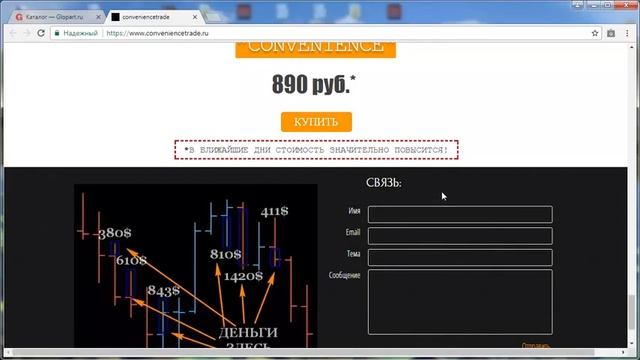Click the Надежный secure label
Viewport: 640px width, 360px height.
tap(80, 33)
